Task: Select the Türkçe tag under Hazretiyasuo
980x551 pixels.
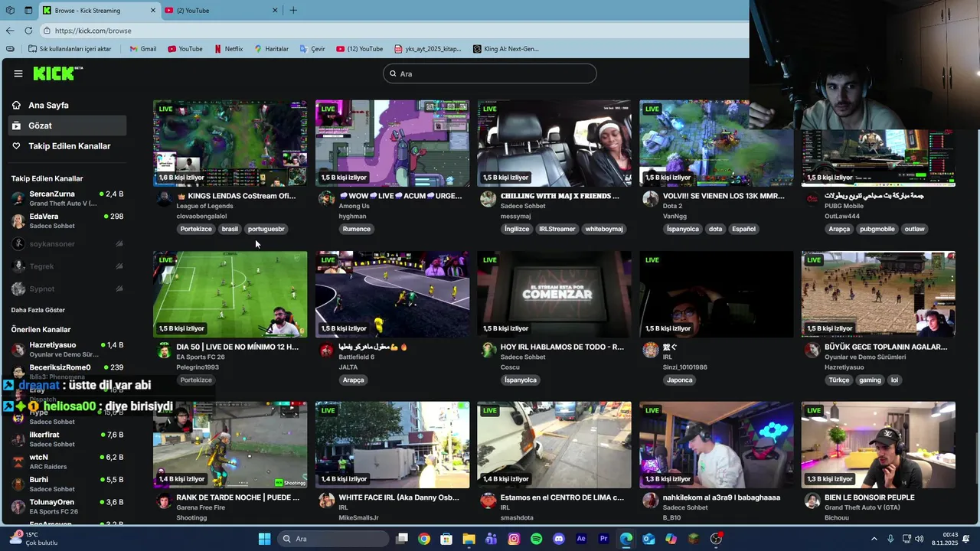Action: (x=838, y=380)
